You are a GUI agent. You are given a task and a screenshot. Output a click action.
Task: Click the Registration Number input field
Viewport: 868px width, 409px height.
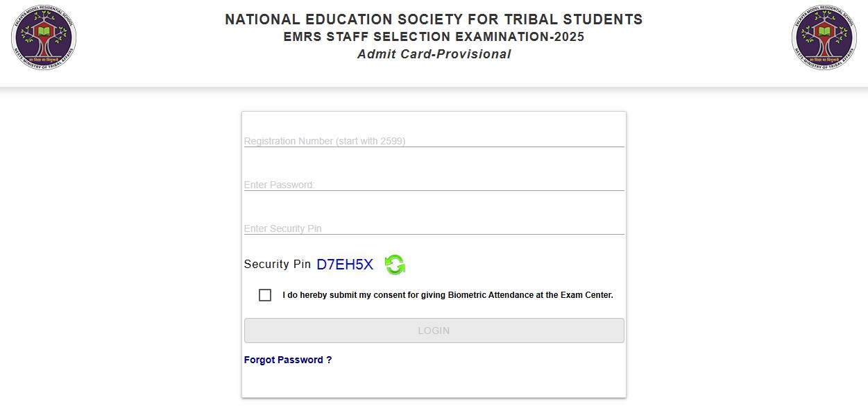coord(434,141)
